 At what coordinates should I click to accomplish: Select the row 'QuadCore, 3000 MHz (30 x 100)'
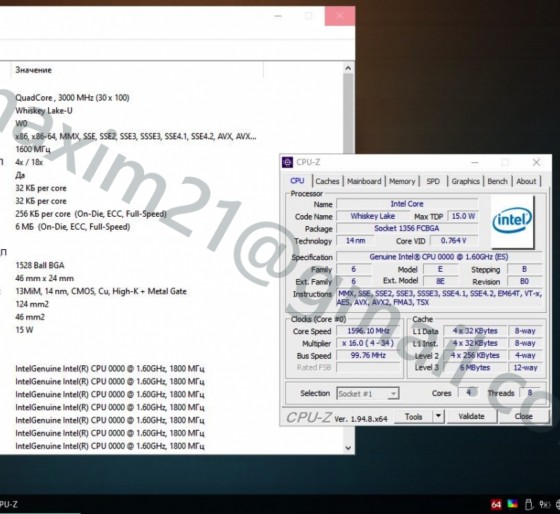[x=72, y=98]
